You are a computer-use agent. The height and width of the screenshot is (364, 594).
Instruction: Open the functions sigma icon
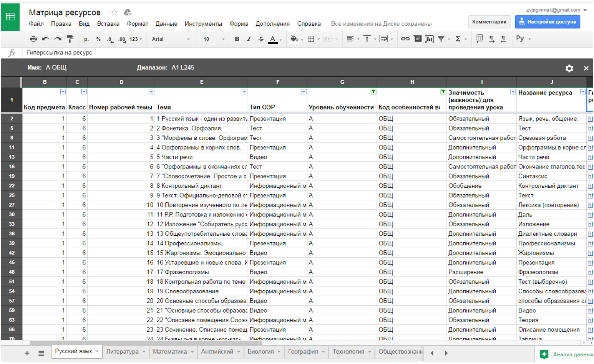pyautogui.click(x=458, y=39)
